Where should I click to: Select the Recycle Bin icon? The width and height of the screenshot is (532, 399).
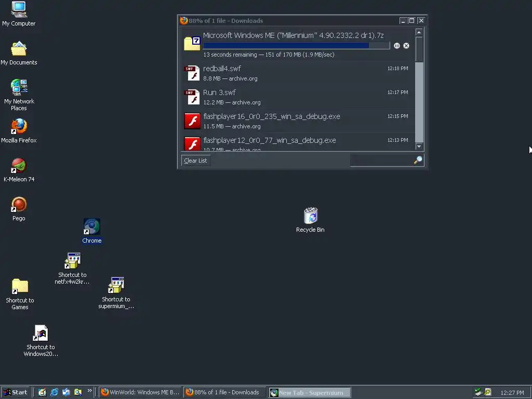(x=310, y=220)
